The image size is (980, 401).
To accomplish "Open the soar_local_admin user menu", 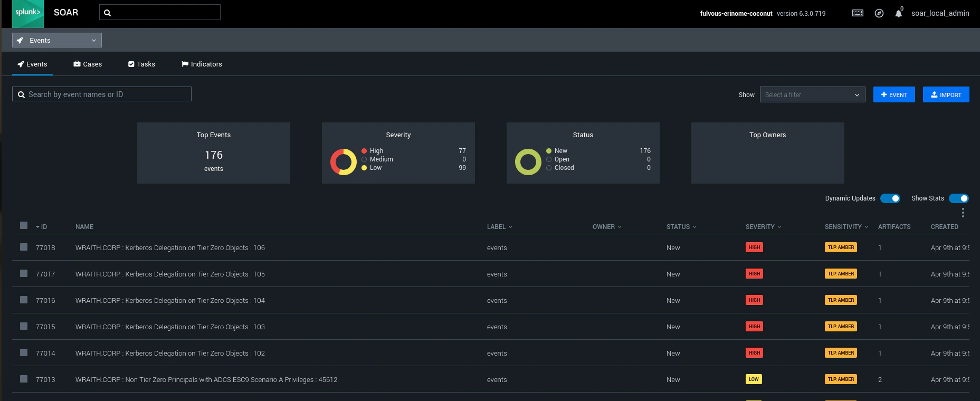I will tap(940, 13).
